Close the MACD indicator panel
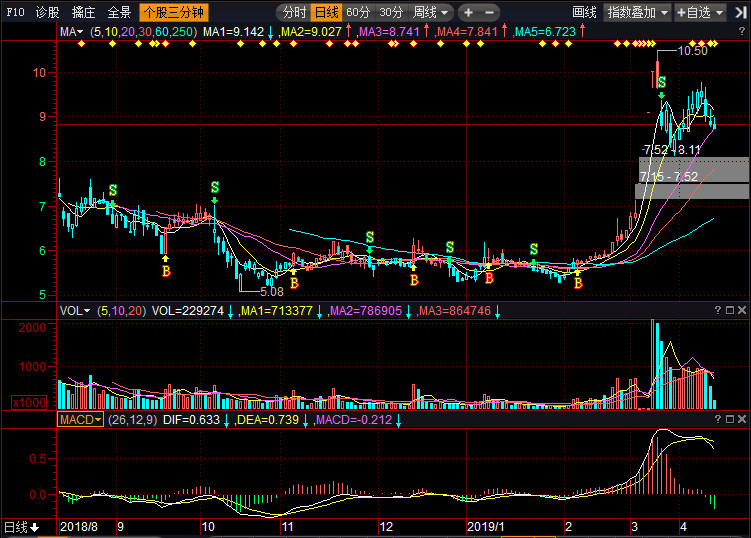Screen dimensions: 751x538 [741, 421]
